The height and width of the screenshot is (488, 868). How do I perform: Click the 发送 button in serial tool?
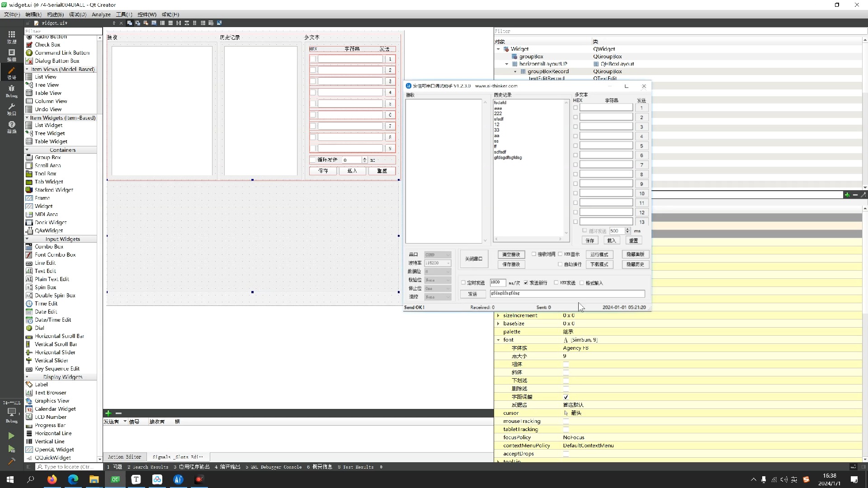[472, 294]
